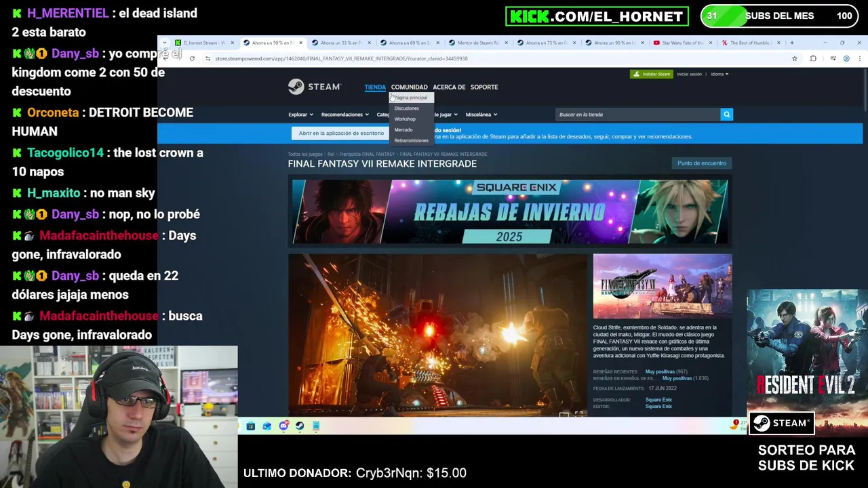Click 'Muy positivas (1.036)' Spanish reviews link
The width and height of the screenshot is (868, 488).
pos(685,378)
